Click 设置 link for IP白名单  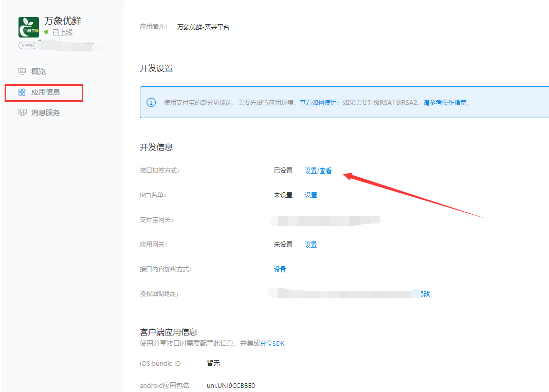tap(311, 195)
